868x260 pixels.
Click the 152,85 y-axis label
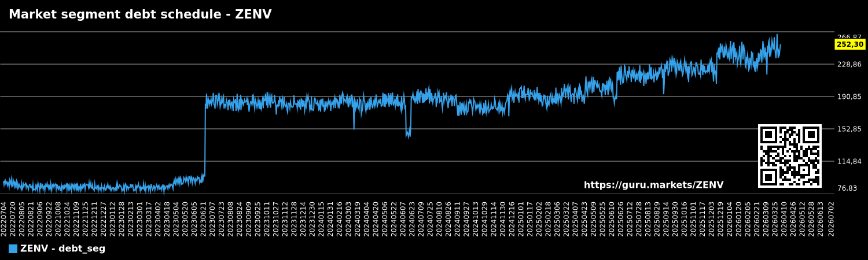(x=849, y=129)
